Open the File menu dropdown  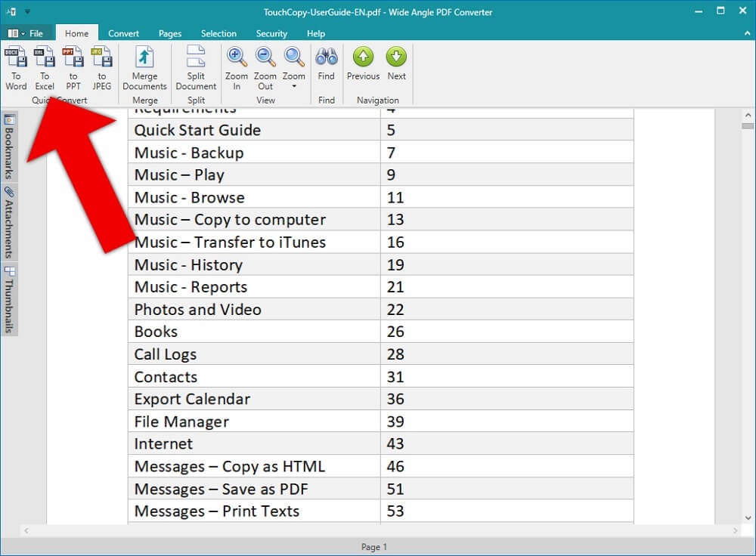[27, 33]
